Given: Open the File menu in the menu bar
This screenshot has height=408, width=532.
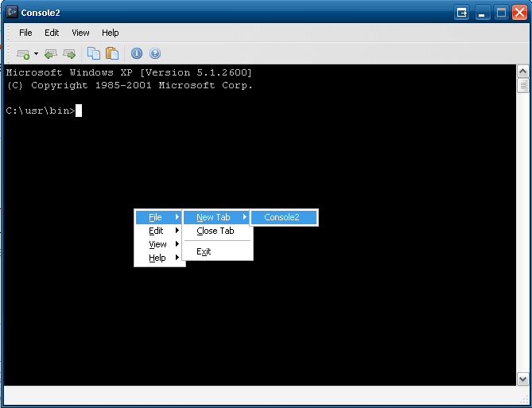Looking at the screenshot, I should pyautogui.click(x=25, y=33).
